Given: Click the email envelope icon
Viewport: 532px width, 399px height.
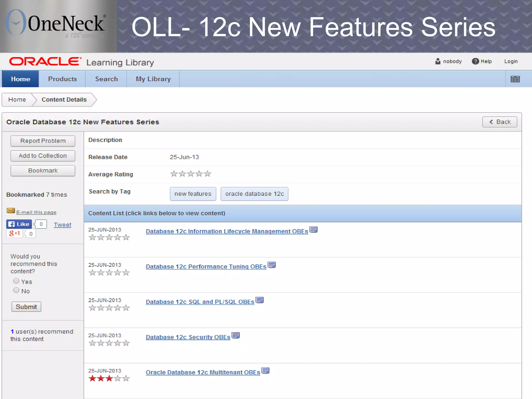Looking at the screenshot, I should [11, 211].
